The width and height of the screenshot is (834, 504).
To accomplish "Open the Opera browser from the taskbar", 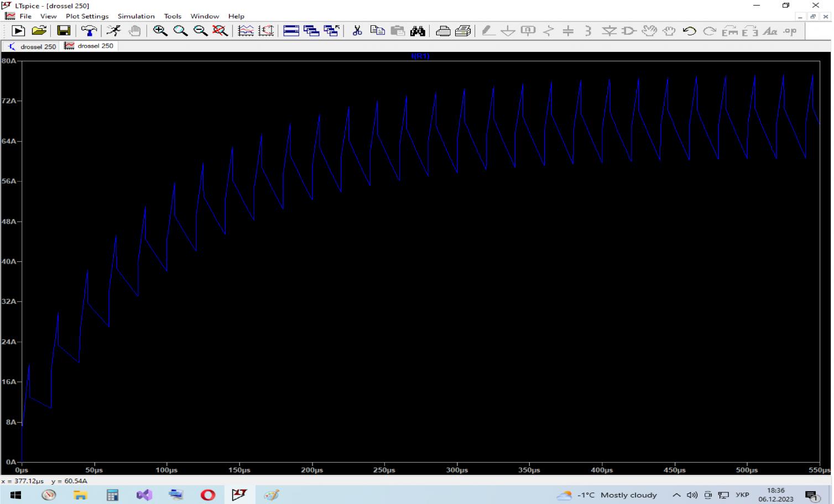I will (208, 495).
